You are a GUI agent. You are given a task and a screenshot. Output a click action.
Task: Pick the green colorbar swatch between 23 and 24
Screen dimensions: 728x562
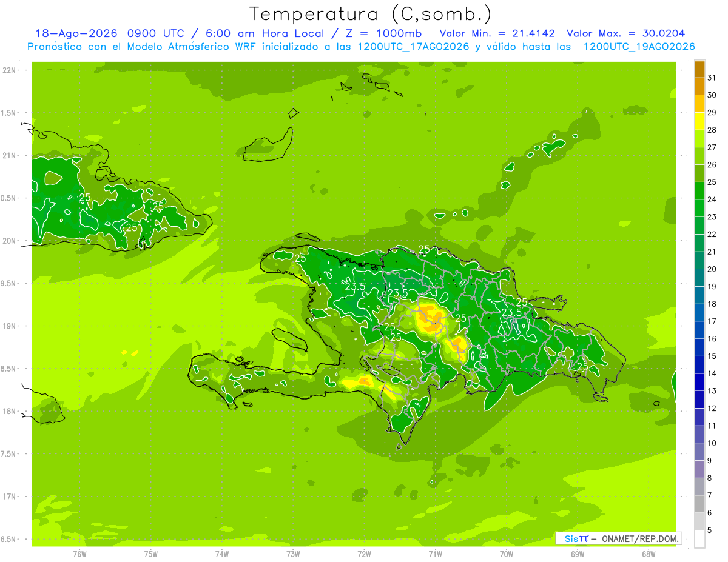[x=699, y=208]
